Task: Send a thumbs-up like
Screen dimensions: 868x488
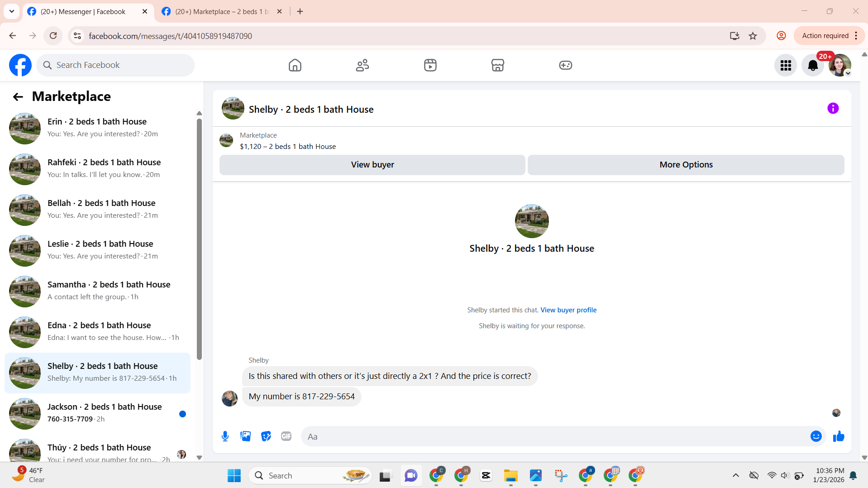Action: tap(839, 436)
